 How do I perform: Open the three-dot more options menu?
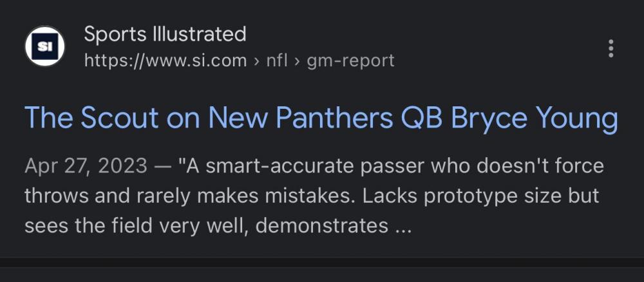tap(611, 48)
